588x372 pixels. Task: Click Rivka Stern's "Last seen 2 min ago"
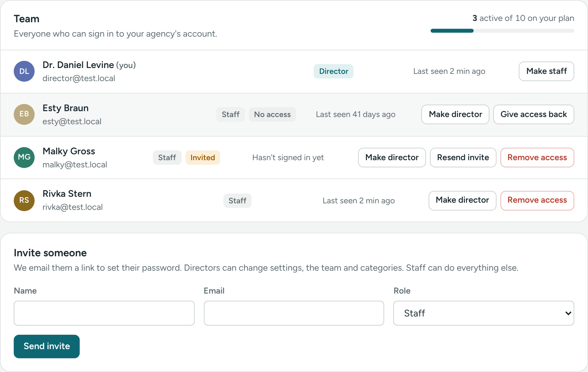[x=359, y=201]
